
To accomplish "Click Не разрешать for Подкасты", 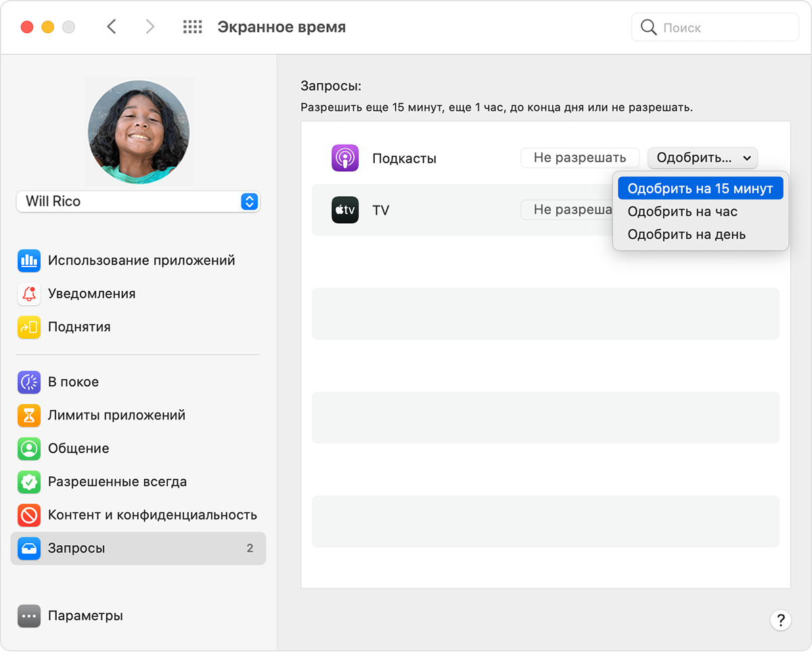I will click(579, 158).
